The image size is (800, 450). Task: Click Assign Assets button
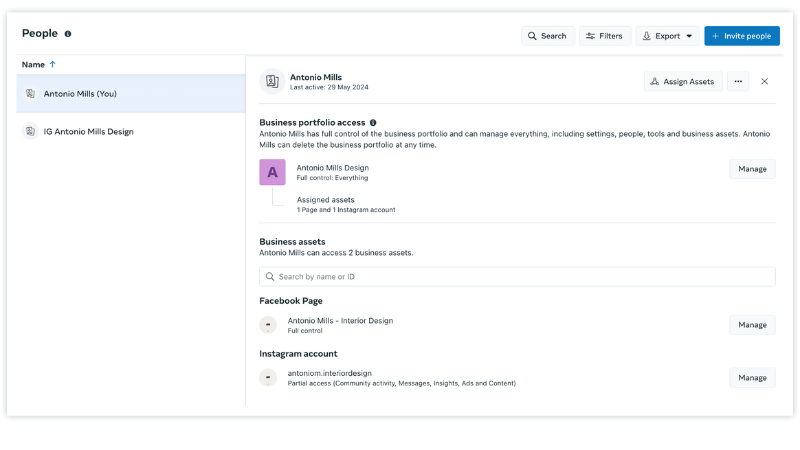tap(683, 81)
